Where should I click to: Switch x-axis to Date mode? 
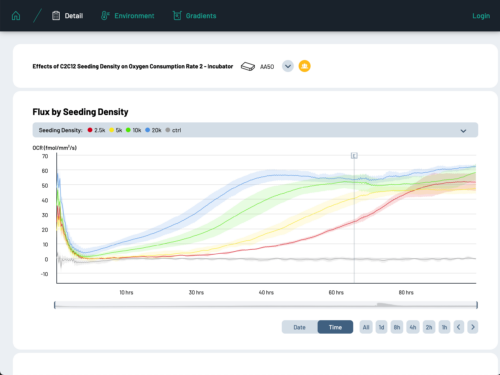click(300, 327)
